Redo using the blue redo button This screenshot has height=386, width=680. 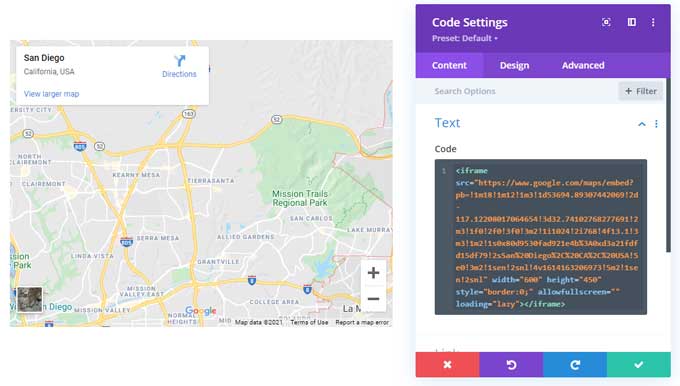click(575, 364)
